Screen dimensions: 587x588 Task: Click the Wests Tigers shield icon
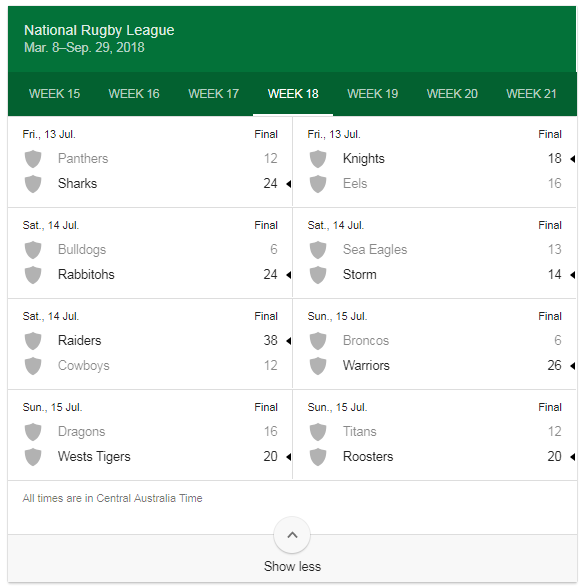pyautogui.click(x=33, y=457)
